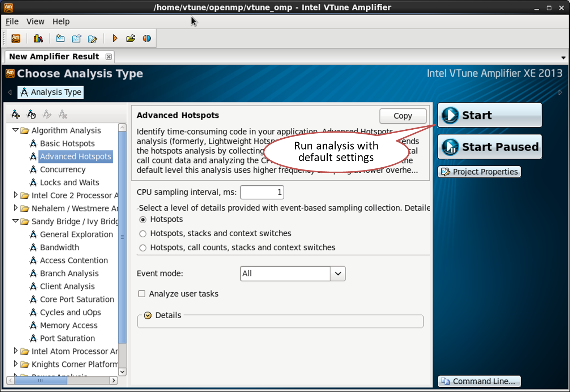Click the tree vertical scrollbar down arrow
570x392 pixels.
pyautogui.click(x=122, y=372)
